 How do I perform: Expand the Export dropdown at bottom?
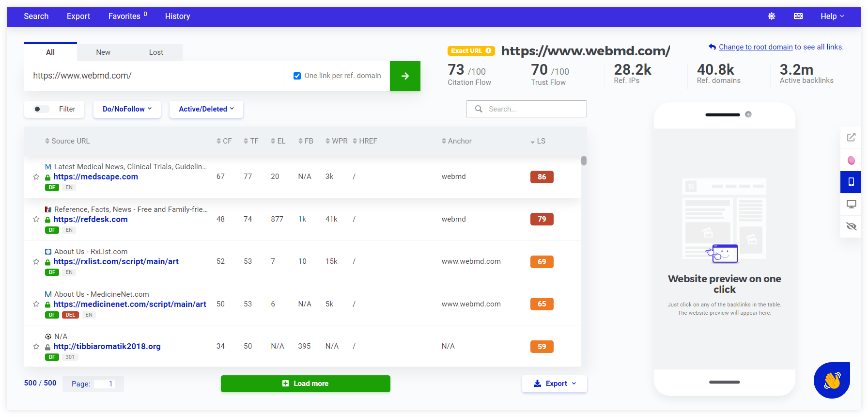pos(555,384)
